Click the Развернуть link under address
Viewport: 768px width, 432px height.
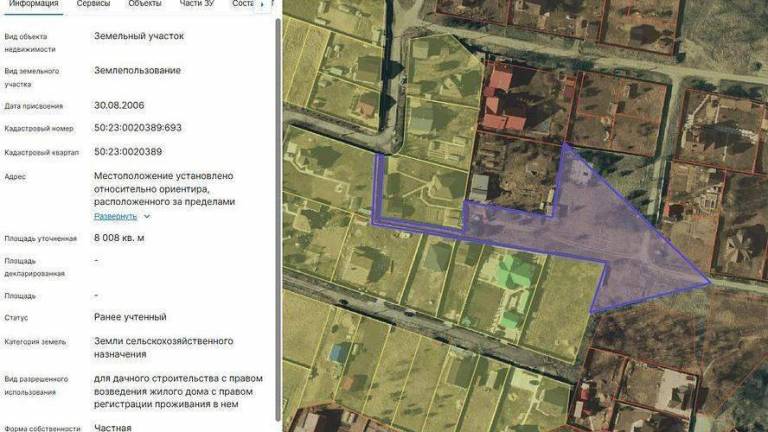point(115,216)
